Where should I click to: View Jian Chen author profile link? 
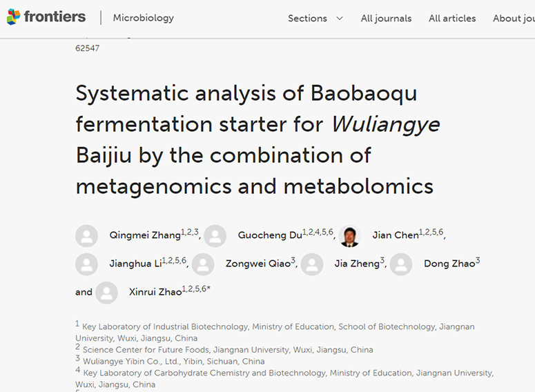396,235
